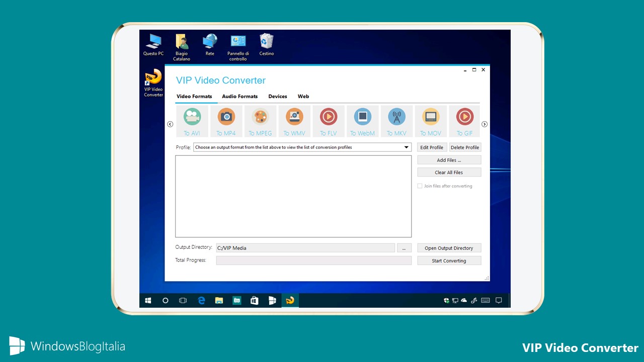The height and width of the screenshot is (362, 644).
Task: Expand the Profile dropdown list
Action: pos(407,147)
